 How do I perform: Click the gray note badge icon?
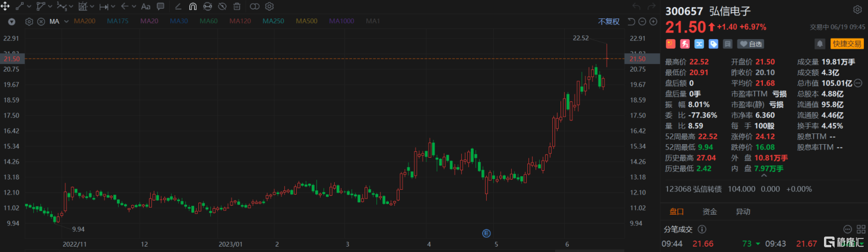[x=727, y=44]
